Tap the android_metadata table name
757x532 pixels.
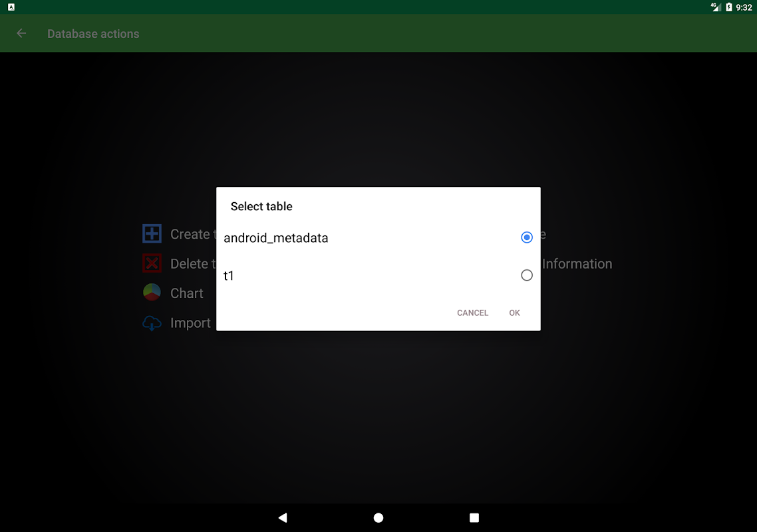(x=275, y=238)
